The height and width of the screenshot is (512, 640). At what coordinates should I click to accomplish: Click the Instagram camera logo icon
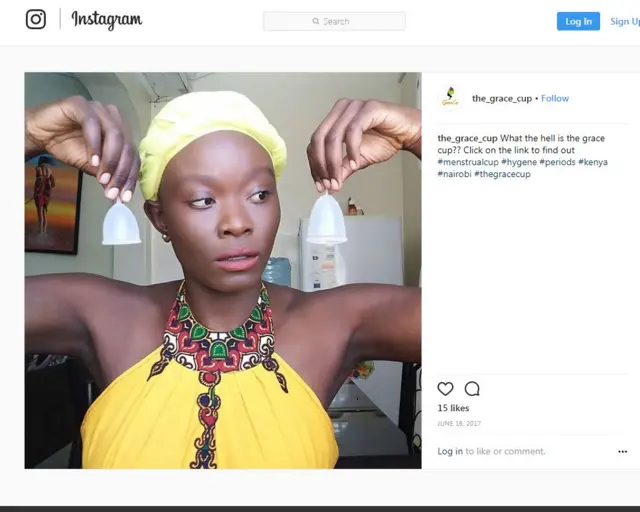36,19
